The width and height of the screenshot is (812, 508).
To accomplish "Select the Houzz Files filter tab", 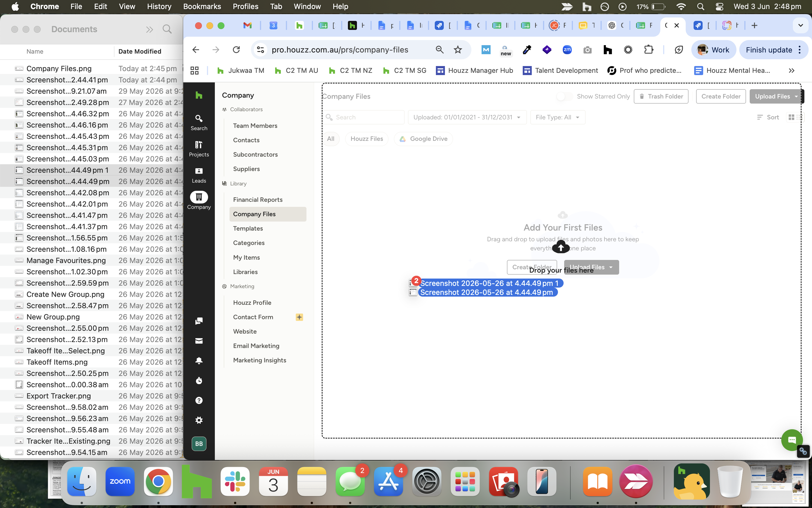I will 367,139.
